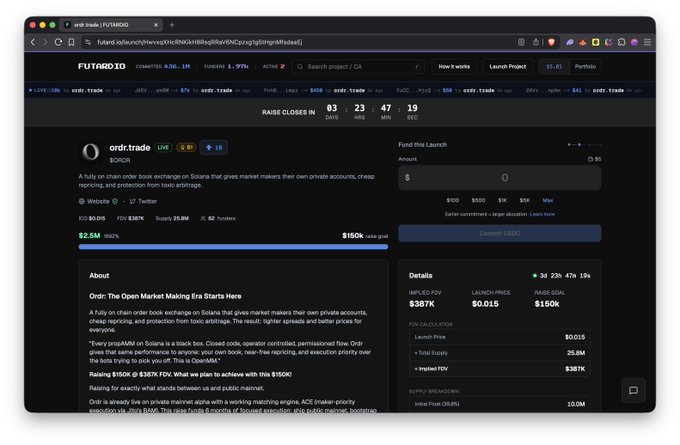Open site settings icon left of URL
The width and height of the screenshot is (680, 445).
(88, 42)
